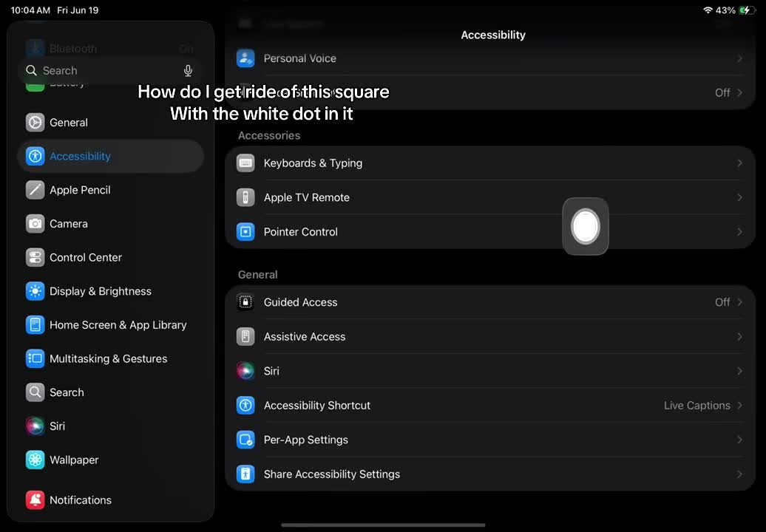766x532 pixels.
Task: Tap the Keyboards & Typing keyboard icon
Action: [245, 163]
